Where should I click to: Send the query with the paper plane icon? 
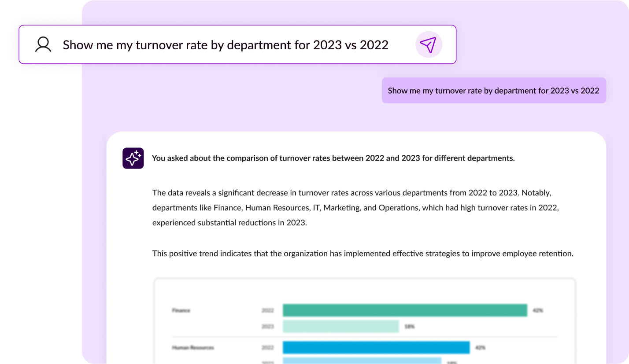pyautogui.click(x=429, y=44)
